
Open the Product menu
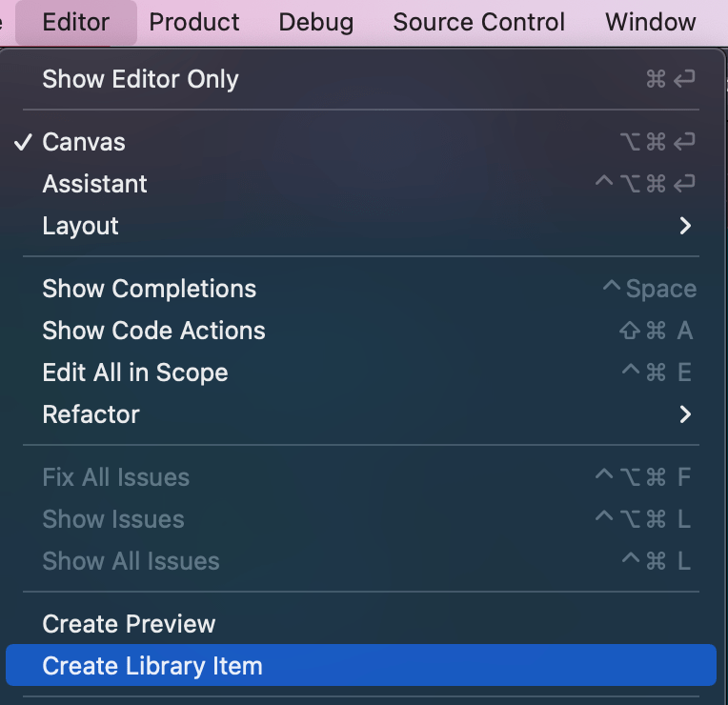[194, 22]
